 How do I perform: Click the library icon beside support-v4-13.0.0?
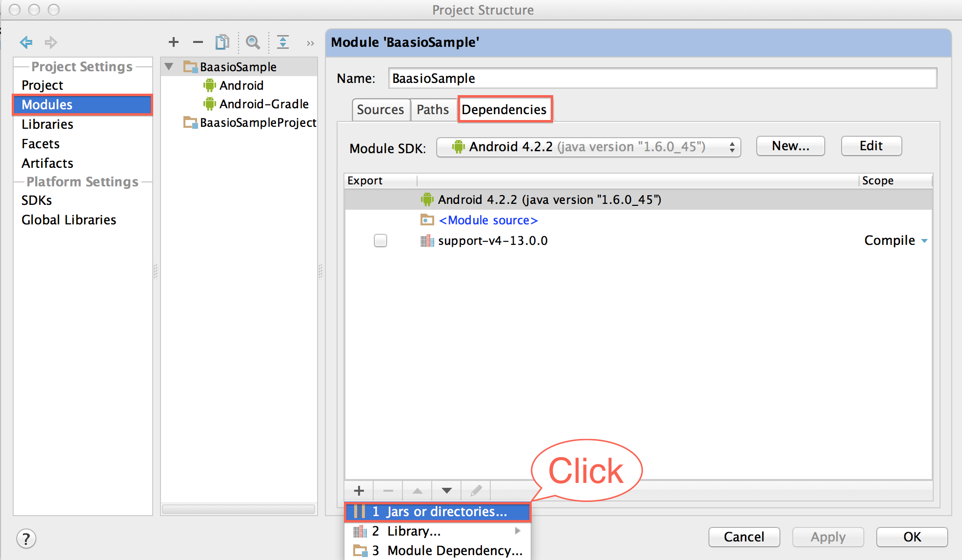pyautogui.click(x=427, y=240)
